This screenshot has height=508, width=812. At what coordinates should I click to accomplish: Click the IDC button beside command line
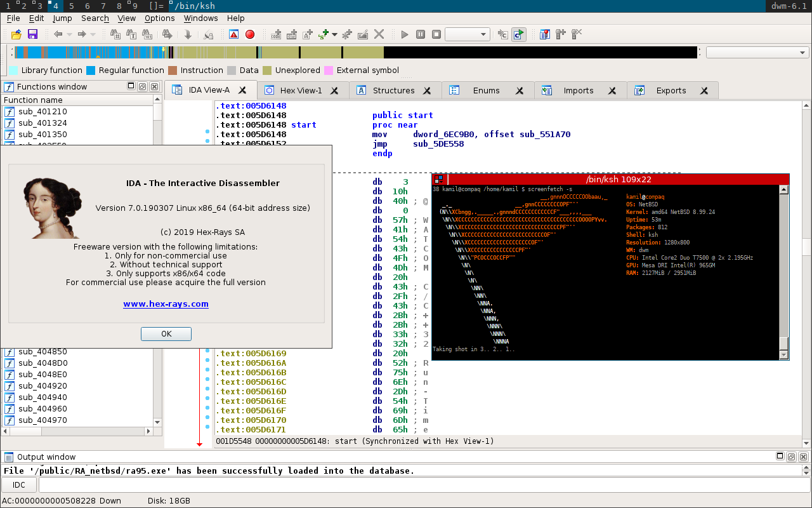pos(19,485)
